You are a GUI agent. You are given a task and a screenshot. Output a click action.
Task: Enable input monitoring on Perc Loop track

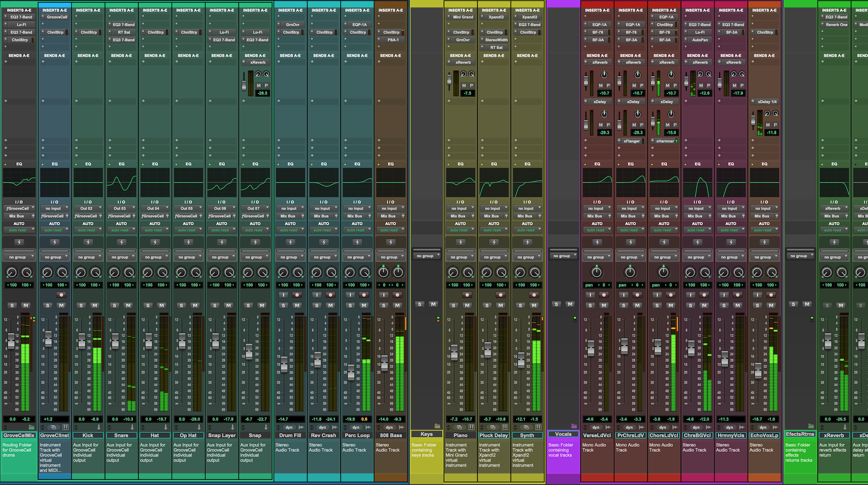351,295
